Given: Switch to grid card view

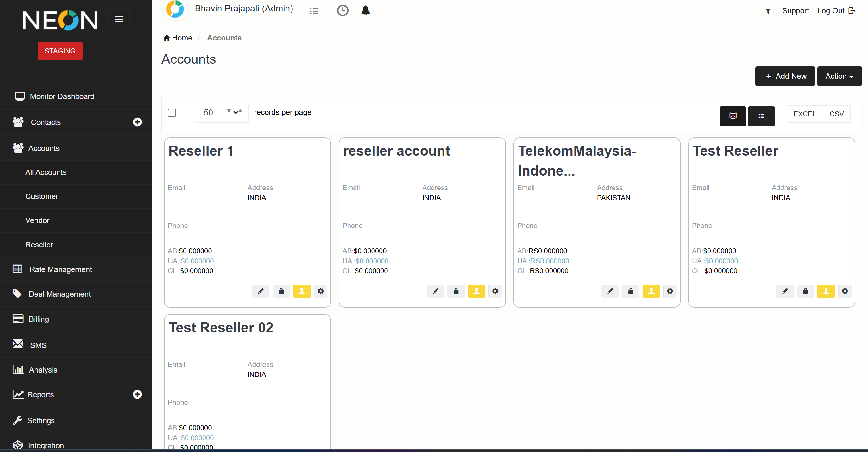Looking at the screenshot, I should pos(733,116).
